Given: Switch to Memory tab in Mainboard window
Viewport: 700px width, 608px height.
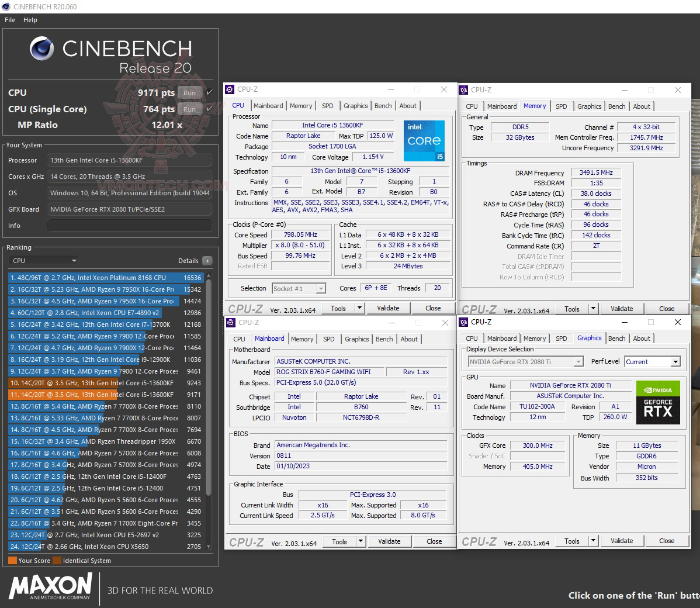Looking at the screenshot, I should [302, 339].
